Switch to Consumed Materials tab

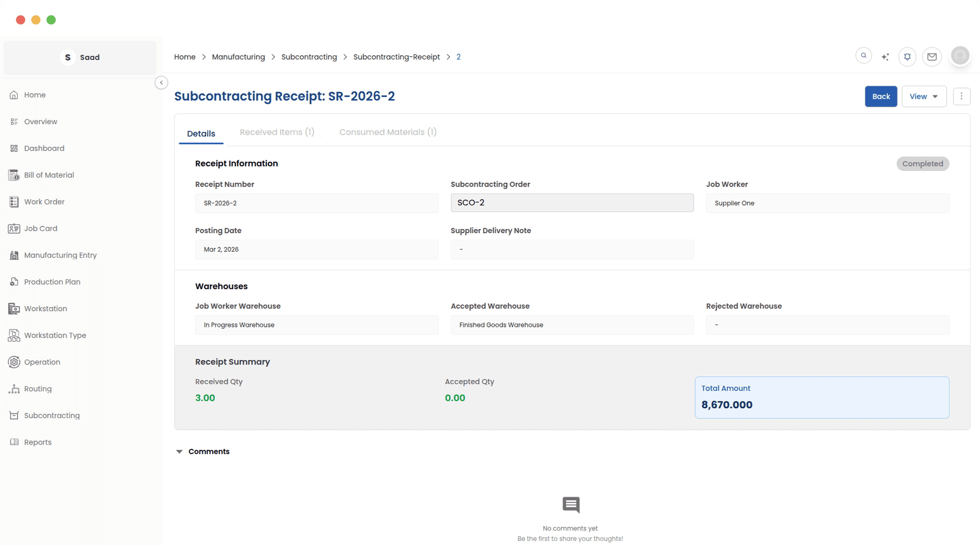click(388, 132)
